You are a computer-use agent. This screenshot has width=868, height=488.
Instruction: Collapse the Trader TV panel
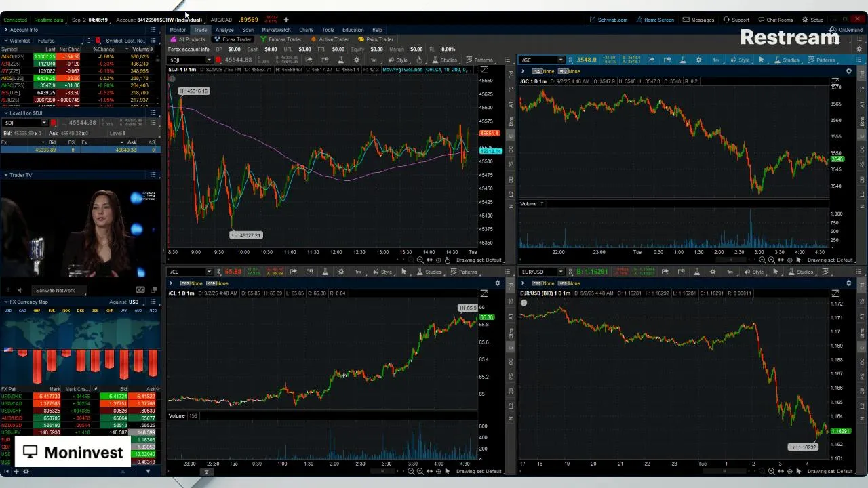coord(6,175)
